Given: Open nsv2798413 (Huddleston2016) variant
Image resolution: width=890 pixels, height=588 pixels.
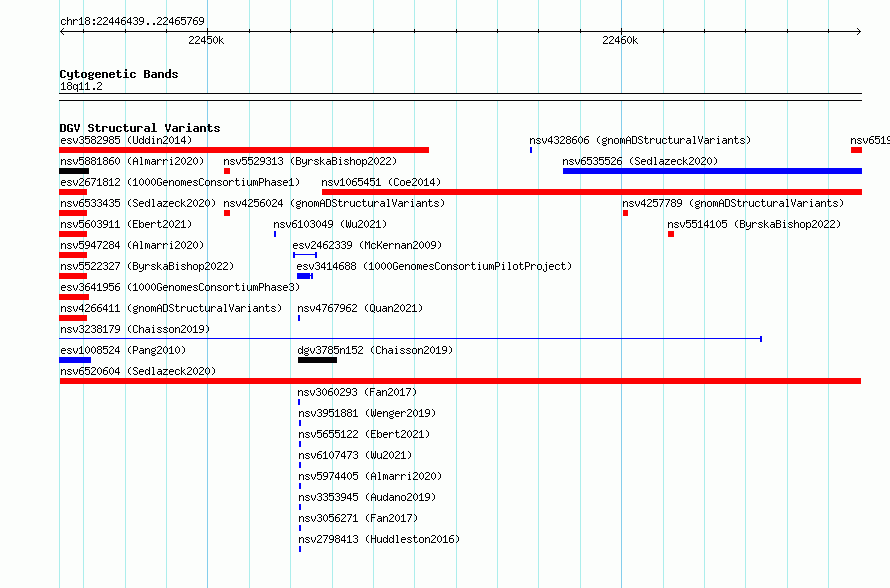Looking at the screenshot, I should pyautogui.click(x=379, y=539).
